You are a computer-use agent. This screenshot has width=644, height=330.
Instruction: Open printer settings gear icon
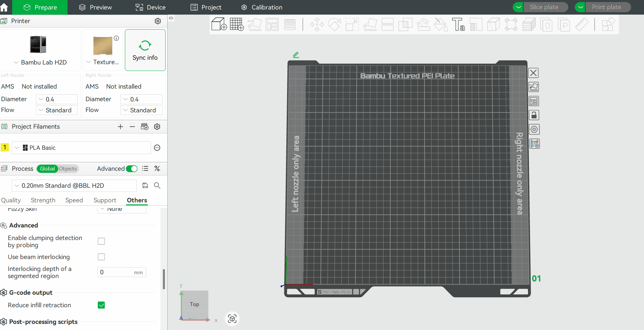click(158, 21)
